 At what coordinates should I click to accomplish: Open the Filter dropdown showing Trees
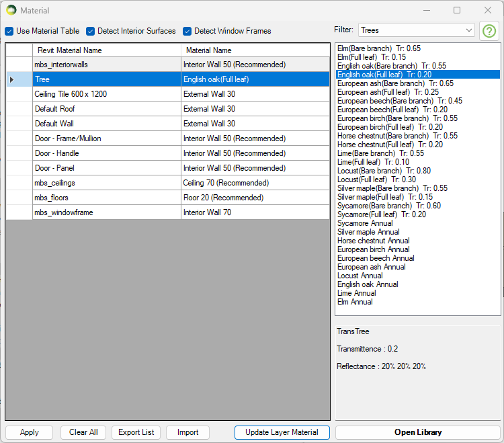(416, 30)
